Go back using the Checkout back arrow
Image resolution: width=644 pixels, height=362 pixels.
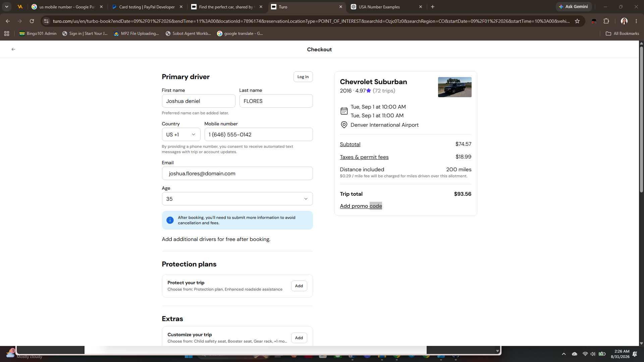pyautogui.click(x=13, y=49)
